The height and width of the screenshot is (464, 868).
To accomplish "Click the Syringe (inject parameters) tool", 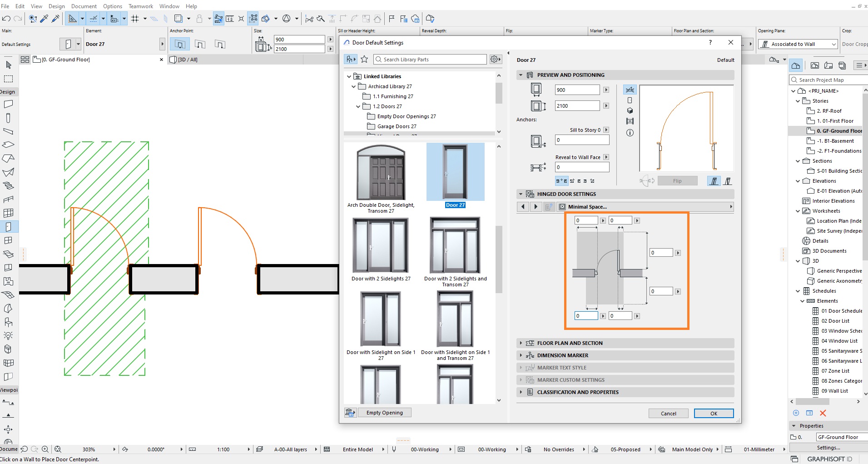I will (x=55, y=19).
